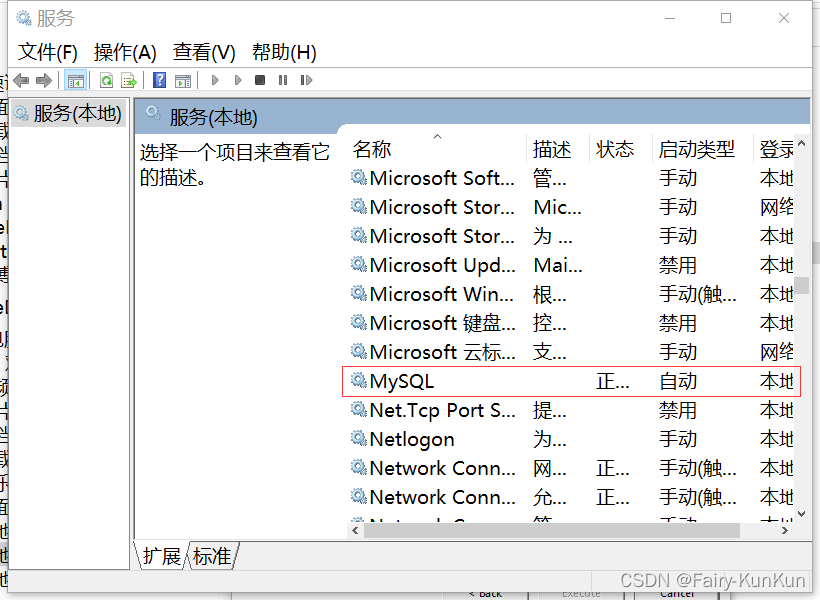This screenshot has height=600, width=820.
Task: Click the Refresh toolbar icon
Action: pos(106,81)
